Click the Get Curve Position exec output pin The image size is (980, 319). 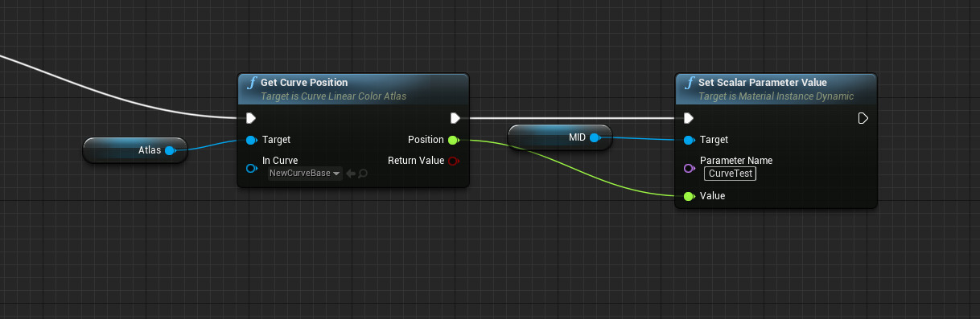pos(455,118)
